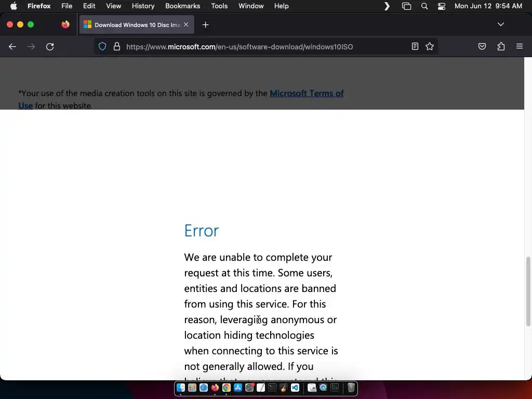
Task: Open Safari from the Dock
Action: click(x=204, y=388)
